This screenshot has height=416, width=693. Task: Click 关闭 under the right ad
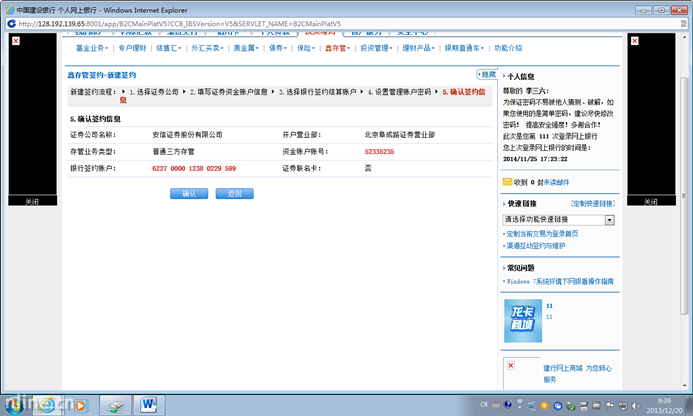[x=651, y=201]
